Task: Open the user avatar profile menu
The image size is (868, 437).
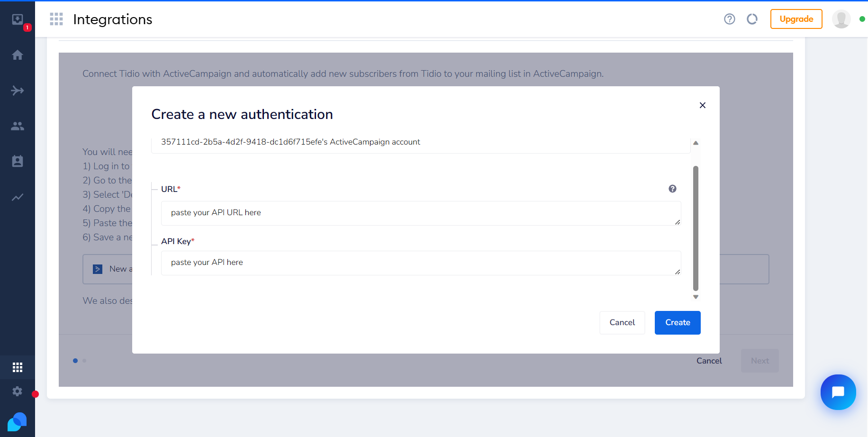Action: [x=841, y=19]
